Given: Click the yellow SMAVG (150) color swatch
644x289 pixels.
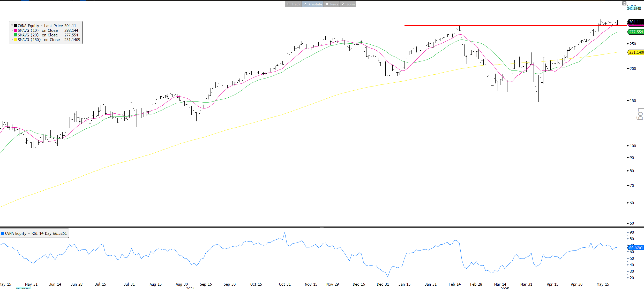Looking at the screenshot, I should click(x=15, y=40).
